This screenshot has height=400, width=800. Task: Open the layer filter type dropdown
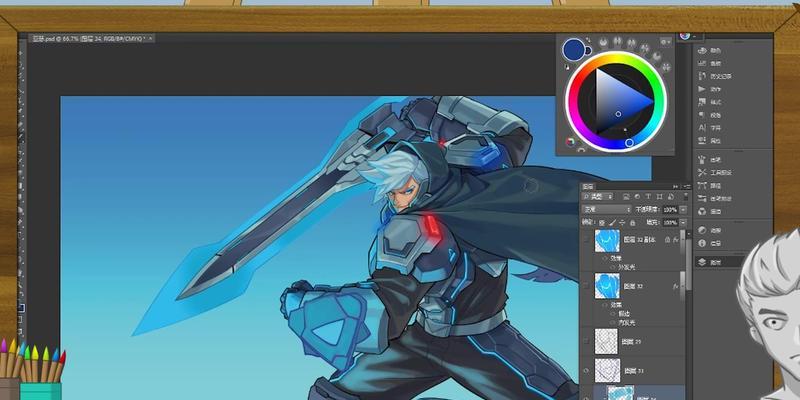pyautogui.click(x=598, y=196)
